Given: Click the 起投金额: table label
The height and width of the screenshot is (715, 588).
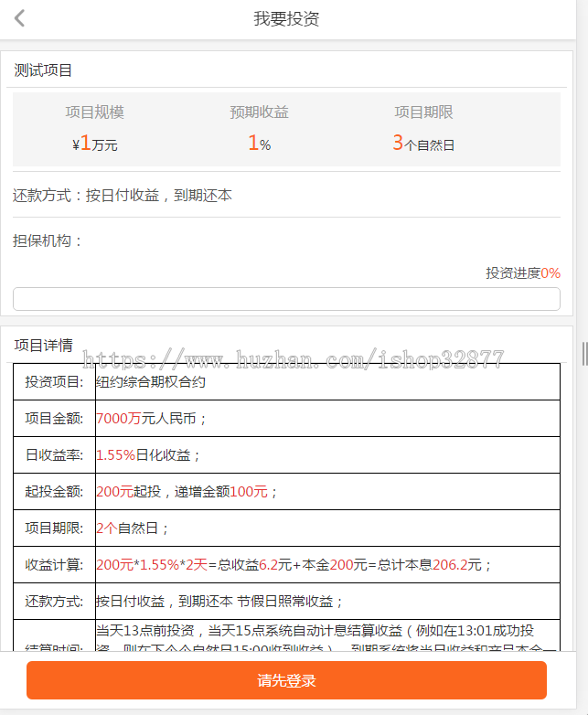Looking at the screenshot, I should 54,491.
